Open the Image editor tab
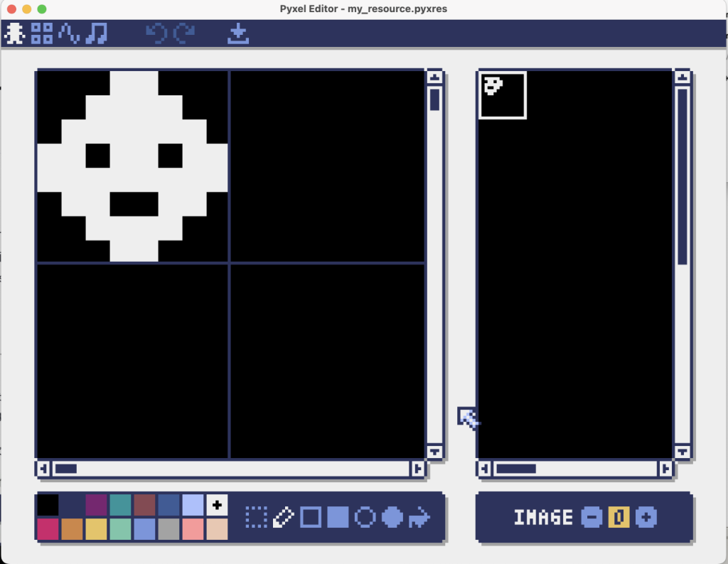 tap(14, 33)
